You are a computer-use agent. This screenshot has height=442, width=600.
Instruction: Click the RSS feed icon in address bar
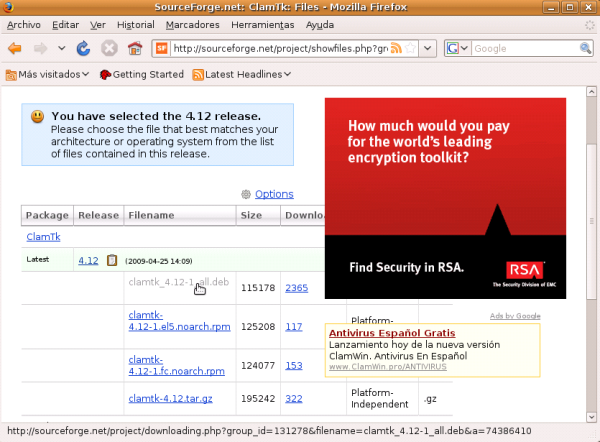[397, 48]
